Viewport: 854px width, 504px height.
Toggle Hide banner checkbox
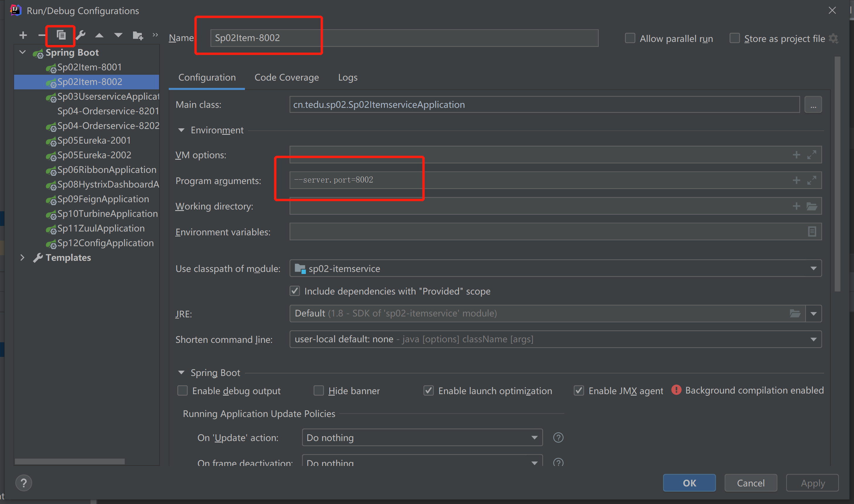click(318, 391)
